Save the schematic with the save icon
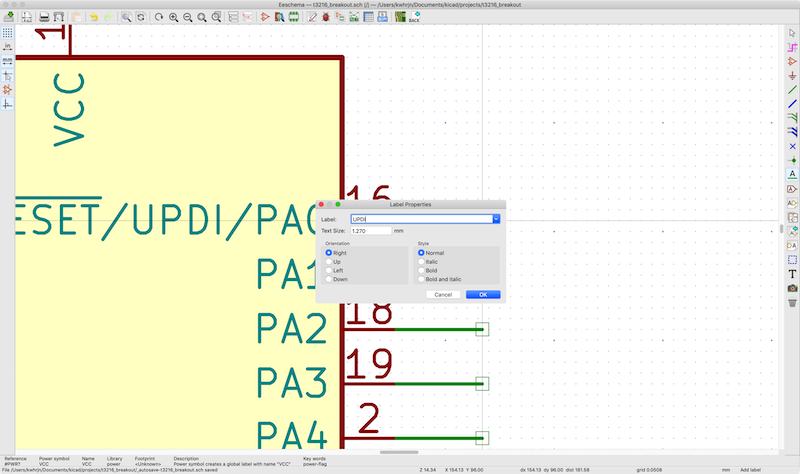Image resolution: width=800 pixels, height=474 pixels. [x=9, y=17]
